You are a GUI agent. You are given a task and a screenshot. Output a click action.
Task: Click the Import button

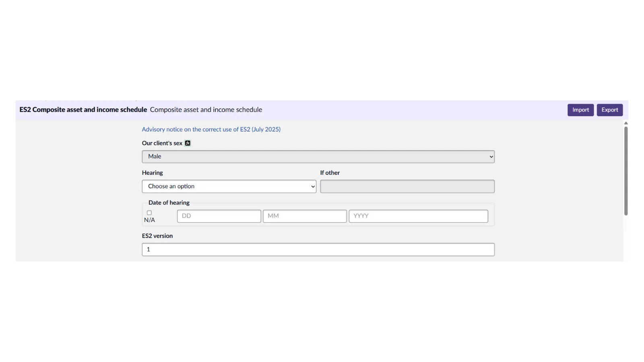(x=580, y=110)
